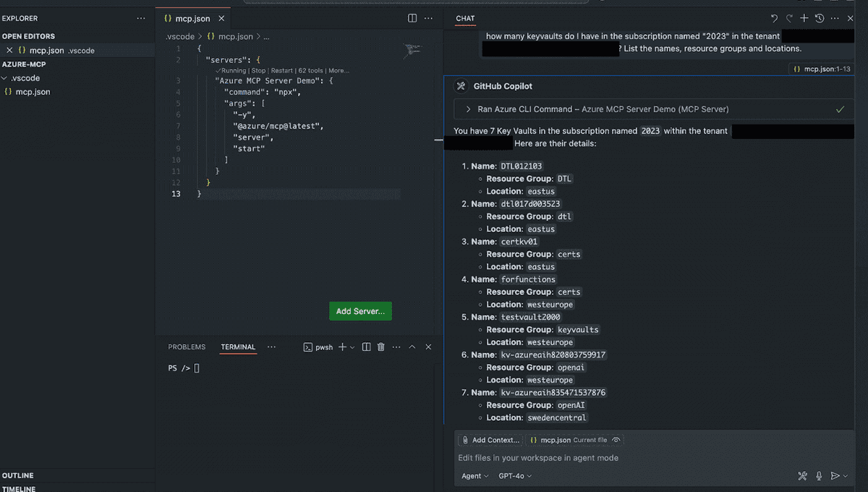
Task: Open chat history with the clock icon
Action: (x=820, y=18)
